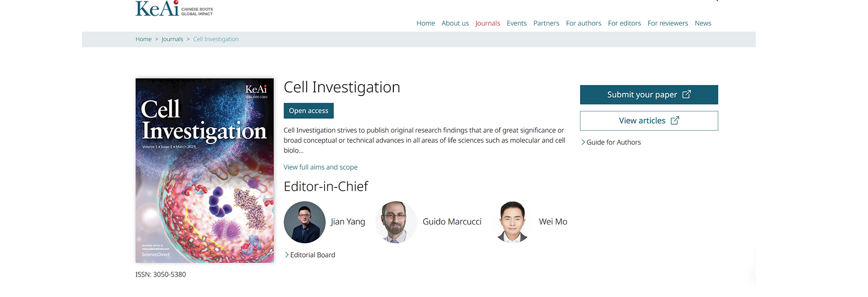Screen dimensions: 868x297
Task: Select the Events navigation item
Action: tap(516, 23)
